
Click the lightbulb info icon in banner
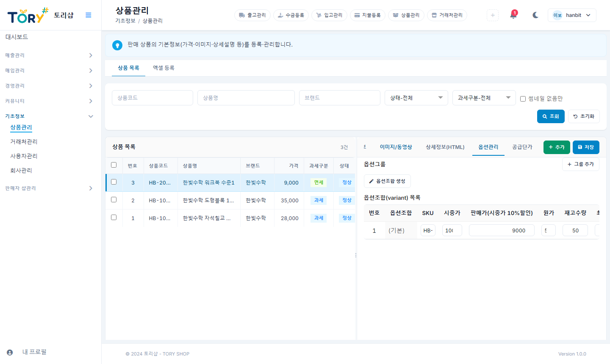(117, 45)
